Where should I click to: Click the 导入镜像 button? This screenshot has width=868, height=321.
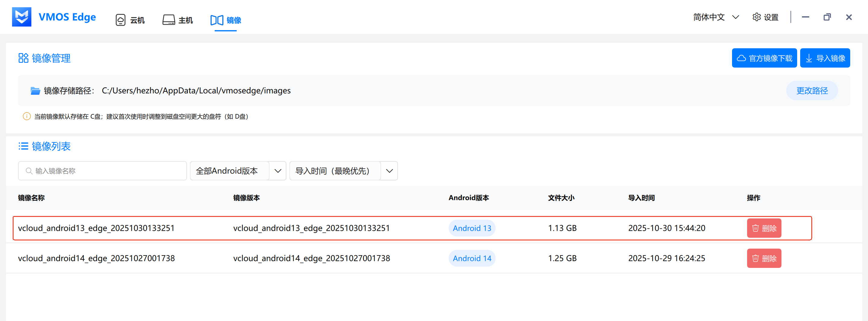[x=825, y=58]
